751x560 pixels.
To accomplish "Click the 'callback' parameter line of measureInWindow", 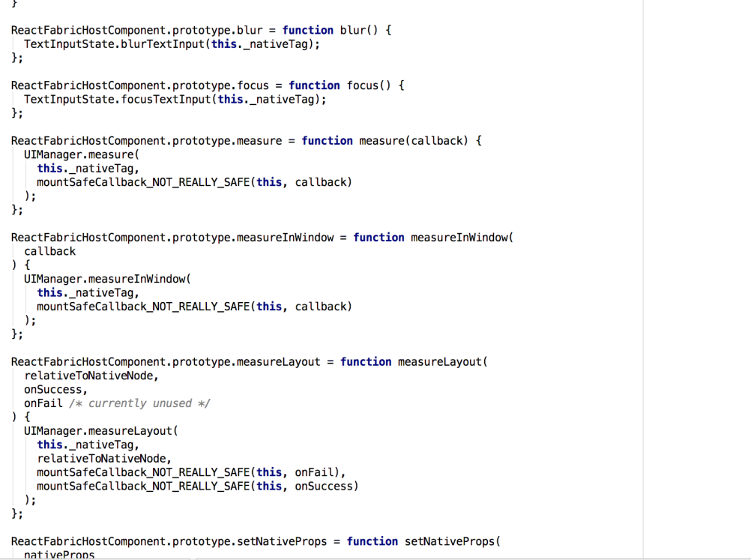I will 49,251.
